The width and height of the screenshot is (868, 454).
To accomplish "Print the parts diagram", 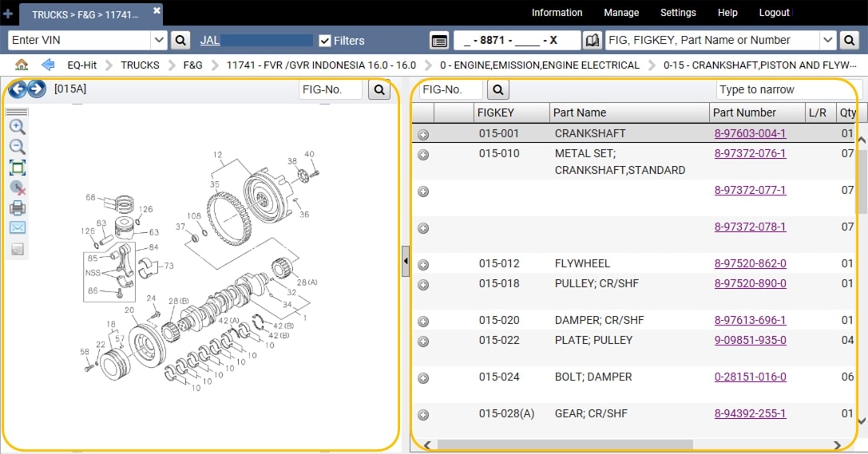I will coord(18,208).
